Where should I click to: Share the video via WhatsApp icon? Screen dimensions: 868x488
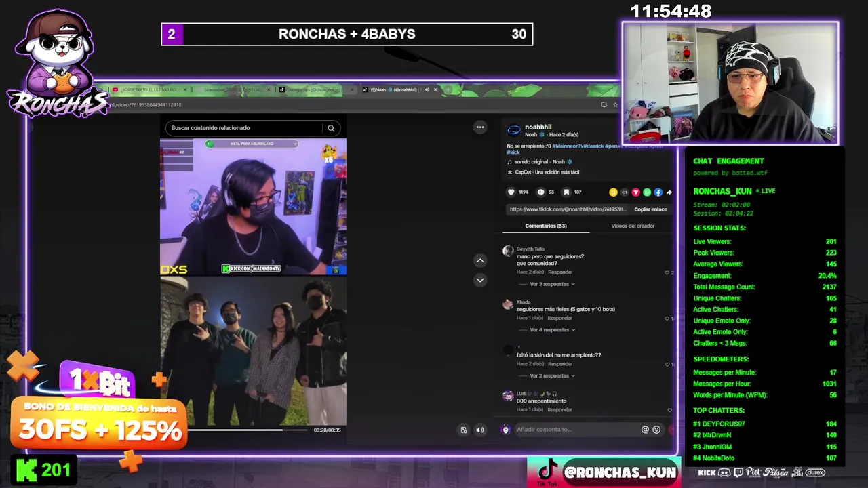(x=647, y=192)
